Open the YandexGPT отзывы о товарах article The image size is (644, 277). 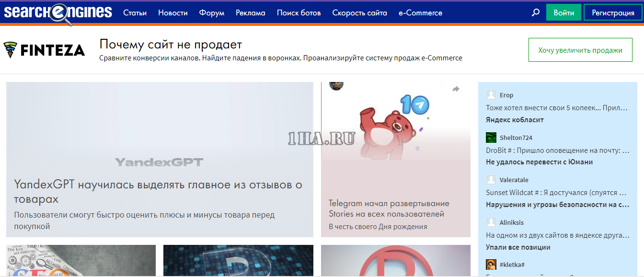(158, 192)
